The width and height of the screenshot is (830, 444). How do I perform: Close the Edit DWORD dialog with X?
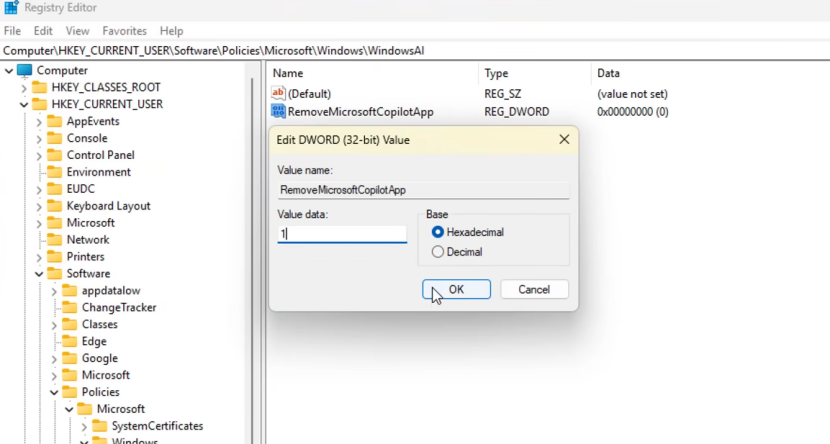pos(564,139)
